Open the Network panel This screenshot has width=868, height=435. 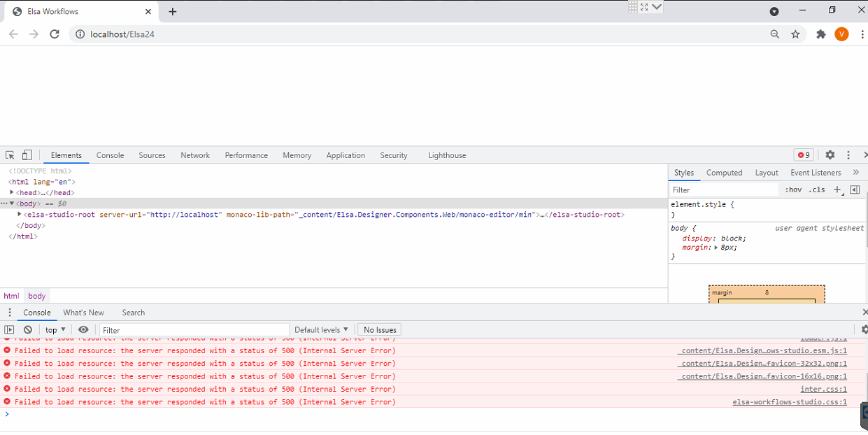point(195,155)
